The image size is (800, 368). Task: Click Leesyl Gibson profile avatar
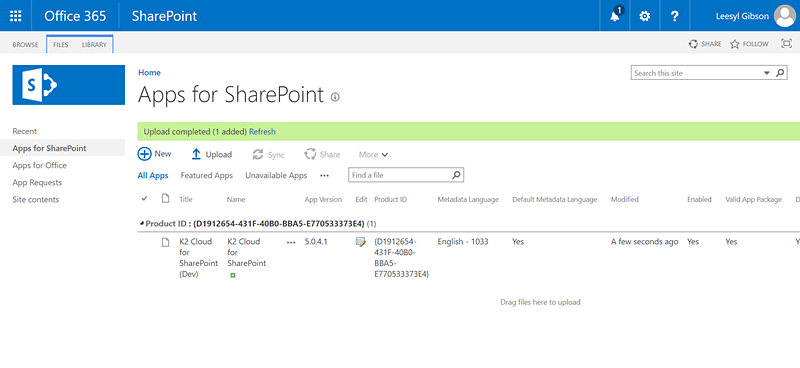pos(785,16)
